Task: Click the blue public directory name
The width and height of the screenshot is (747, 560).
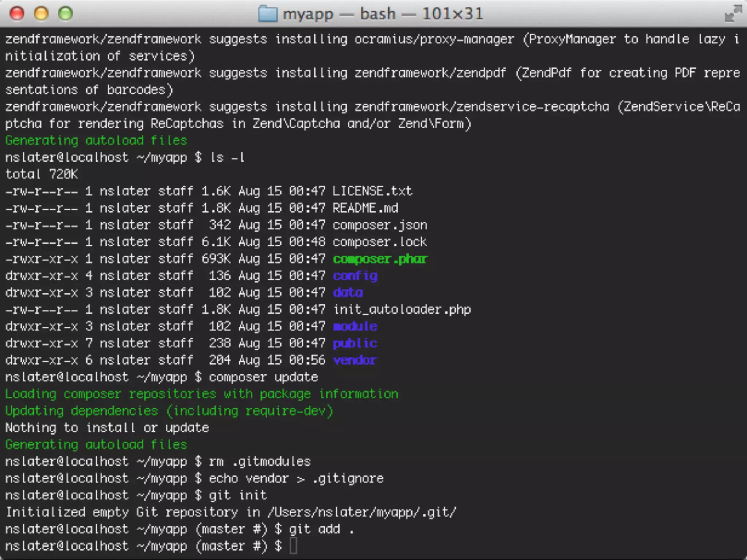Action: (x=355, y=343)
